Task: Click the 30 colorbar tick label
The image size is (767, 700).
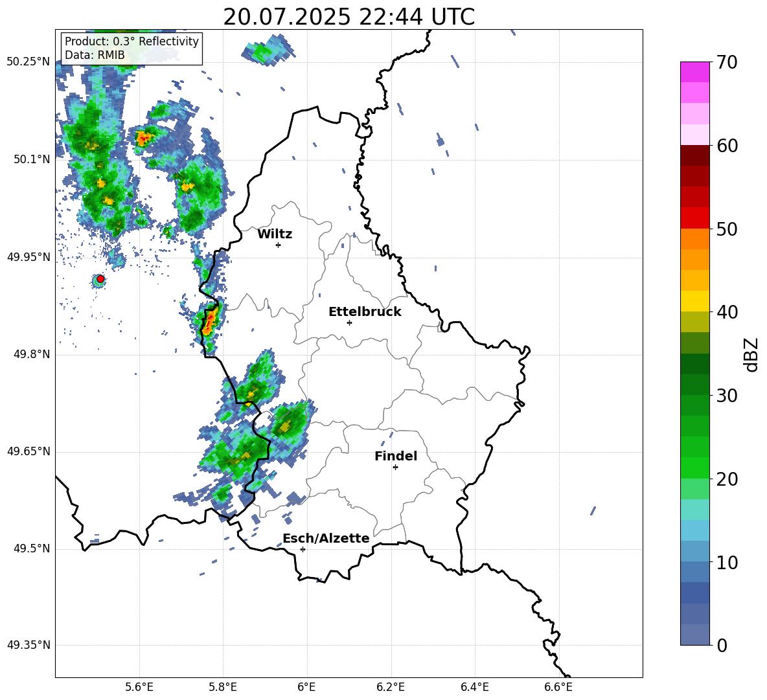Action: pos(727,396)
